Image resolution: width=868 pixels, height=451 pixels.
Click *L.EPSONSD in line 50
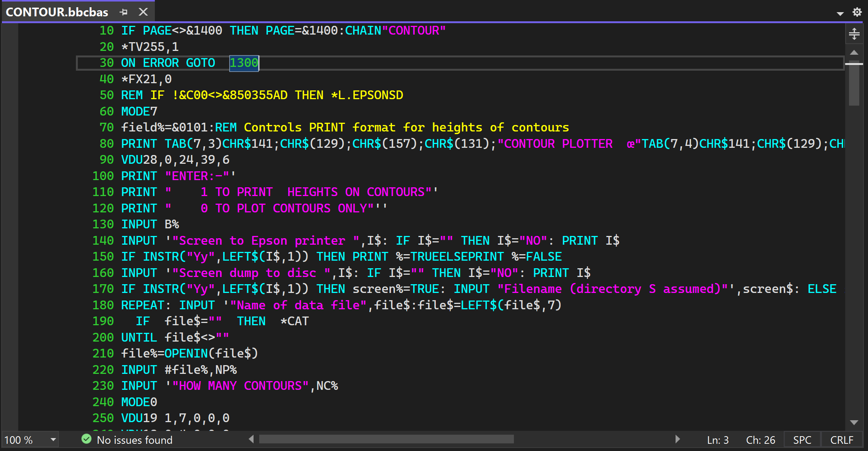pyautogui.click(x=367, y=95)
